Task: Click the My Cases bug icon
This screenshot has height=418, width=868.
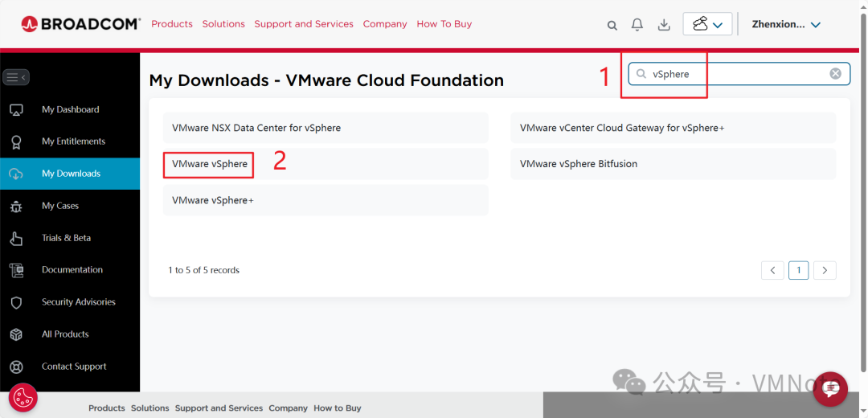Action: (16, 206)
